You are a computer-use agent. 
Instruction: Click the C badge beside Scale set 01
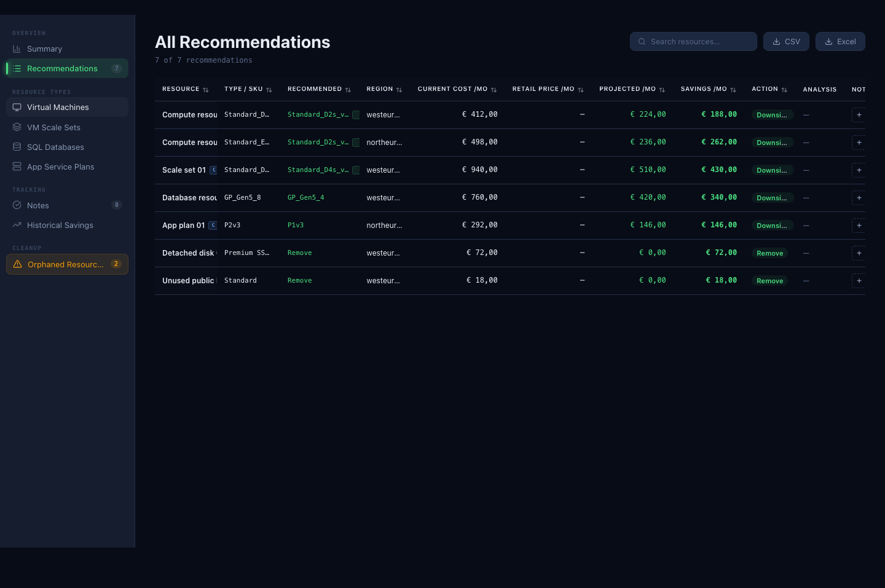tap(213, 170)
